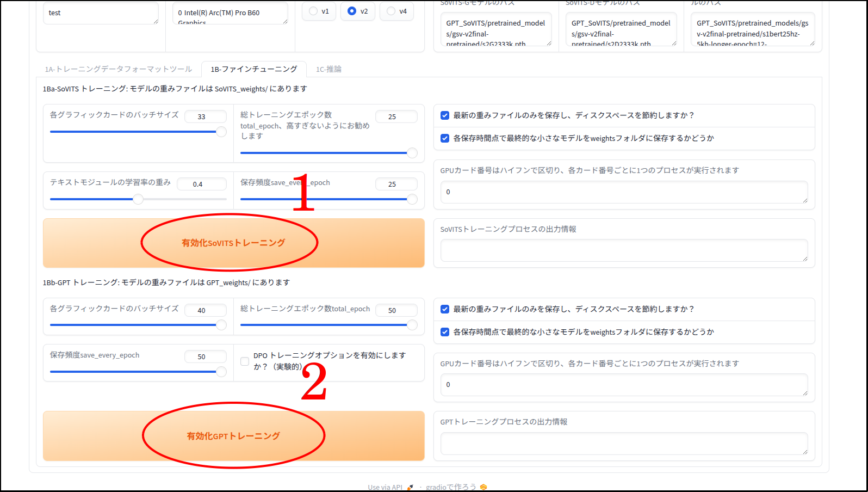Click the rocket icon beside Use via API
This screenshot has height=492, width=868.
click(x=410, y=487)
